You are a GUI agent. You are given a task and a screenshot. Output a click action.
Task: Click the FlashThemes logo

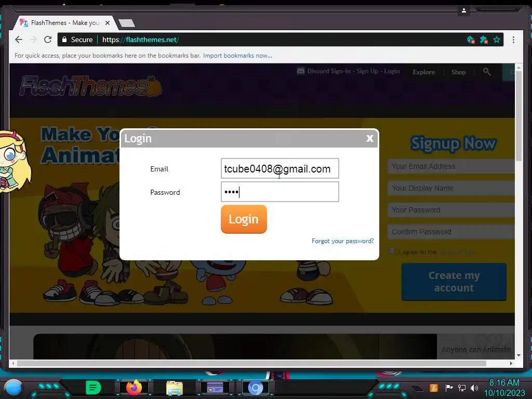(x=90, y=86)
